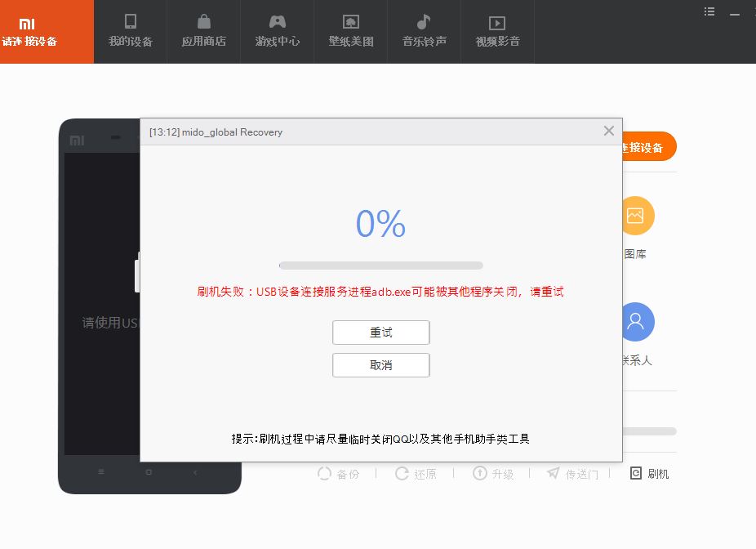Click the phone mockup's menu key
This screenshot has width=756, height=549.
[100, 472]
